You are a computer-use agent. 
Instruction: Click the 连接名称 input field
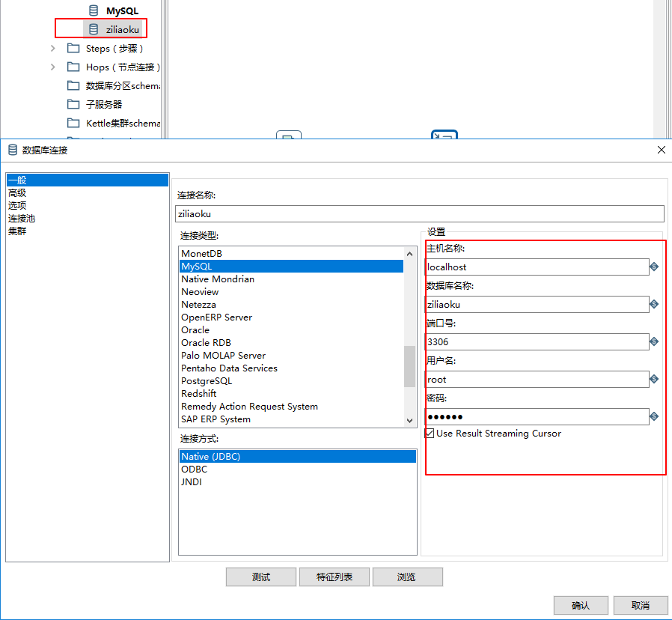420,213
